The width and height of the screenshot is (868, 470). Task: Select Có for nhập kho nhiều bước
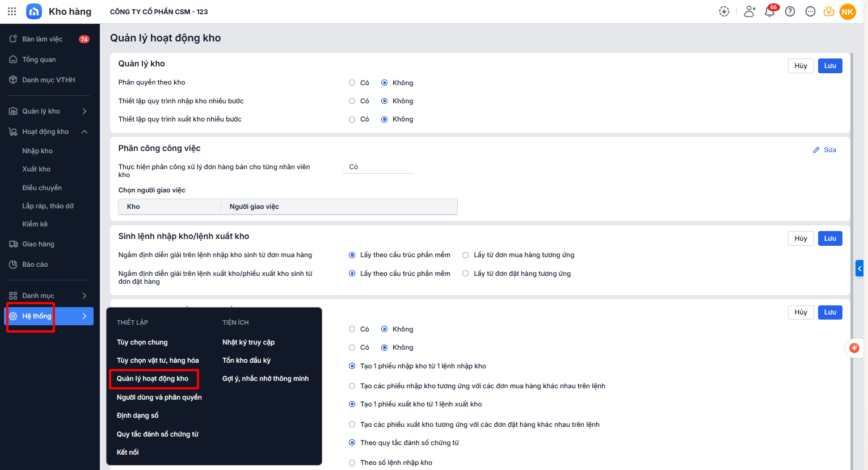[x=352, y=101]
